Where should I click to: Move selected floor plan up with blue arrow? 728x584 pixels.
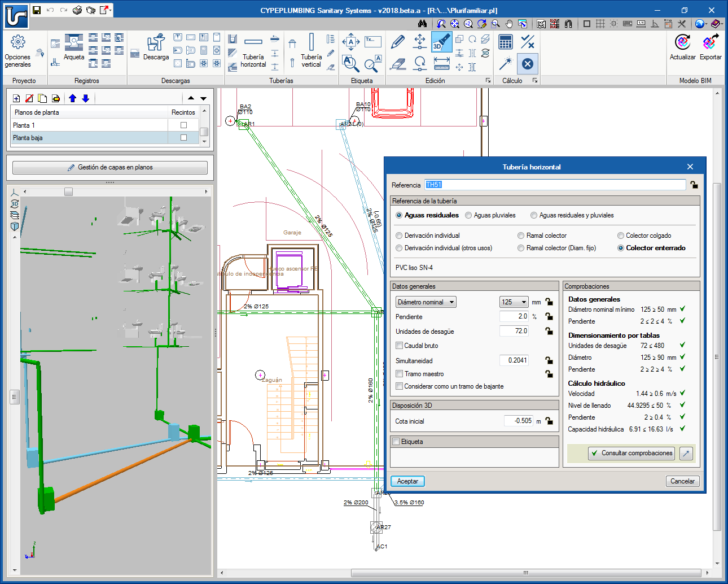(73, 98)
